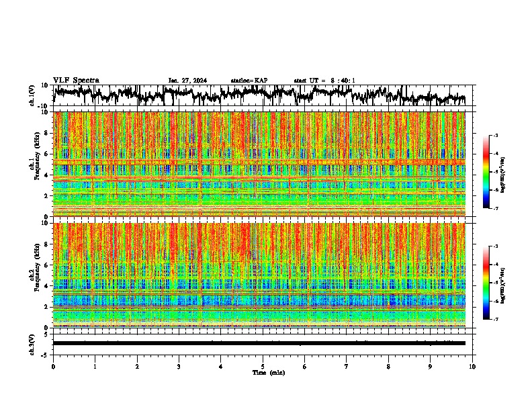Click the '-7' tick on lower colorbar
This screenshot has width=532, height=411.
(495, 319)
